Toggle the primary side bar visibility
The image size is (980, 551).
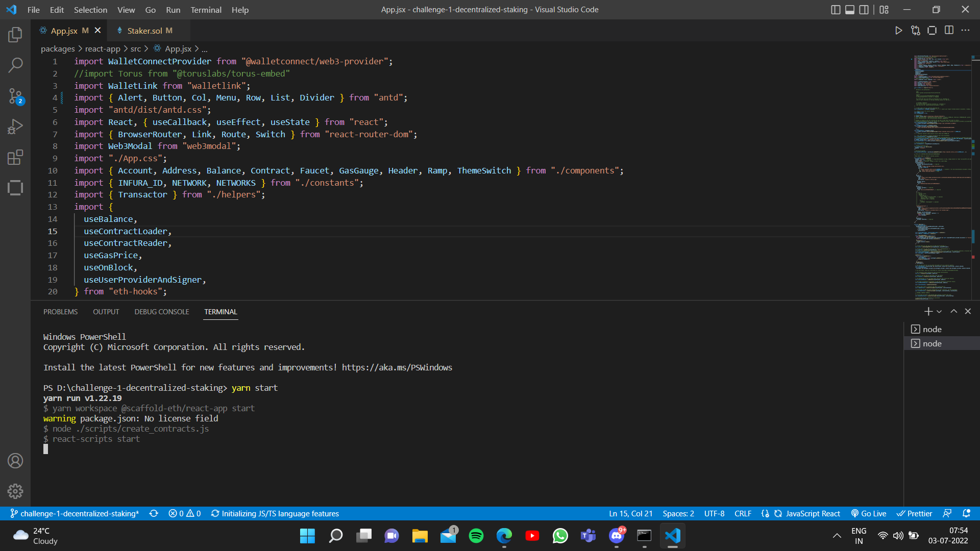[x=836, y=9]
